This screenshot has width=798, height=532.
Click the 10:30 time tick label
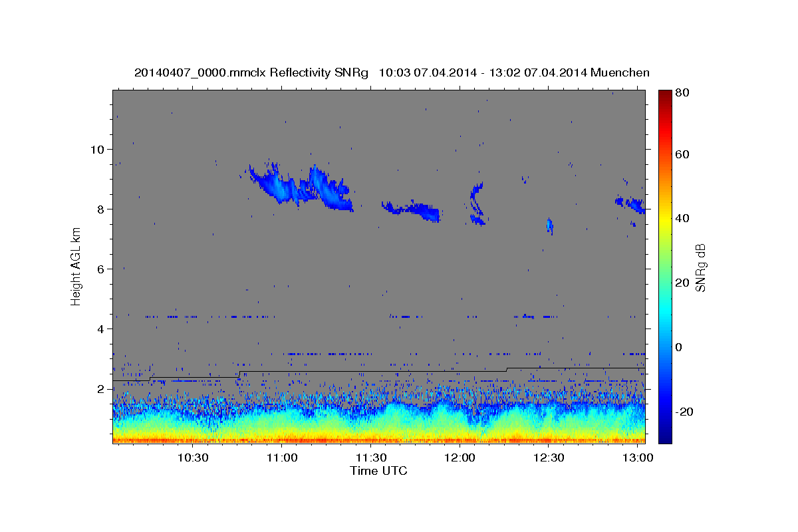pyautogui.click(x=193, y=458)
